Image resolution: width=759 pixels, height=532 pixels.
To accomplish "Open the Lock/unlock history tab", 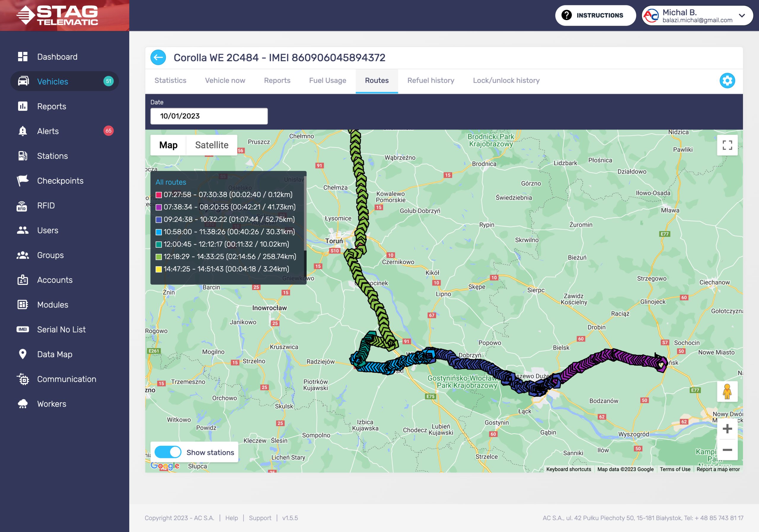I will [x=506, y=81].
